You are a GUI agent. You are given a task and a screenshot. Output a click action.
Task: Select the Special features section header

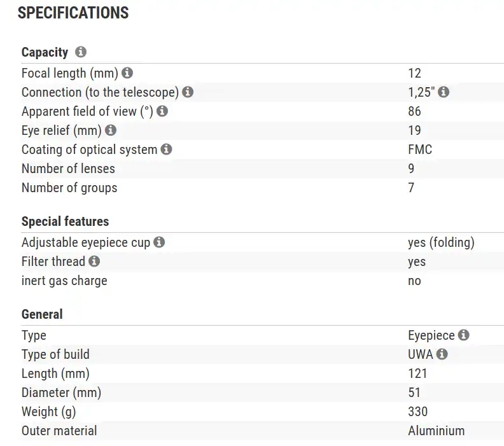click(x=65, y=221)
